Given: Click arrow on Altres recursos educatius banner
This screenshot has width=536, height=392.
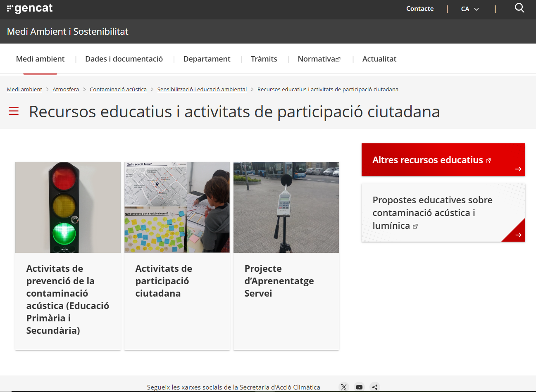Looking at the screenshot, I should click(x=518, y=169).
